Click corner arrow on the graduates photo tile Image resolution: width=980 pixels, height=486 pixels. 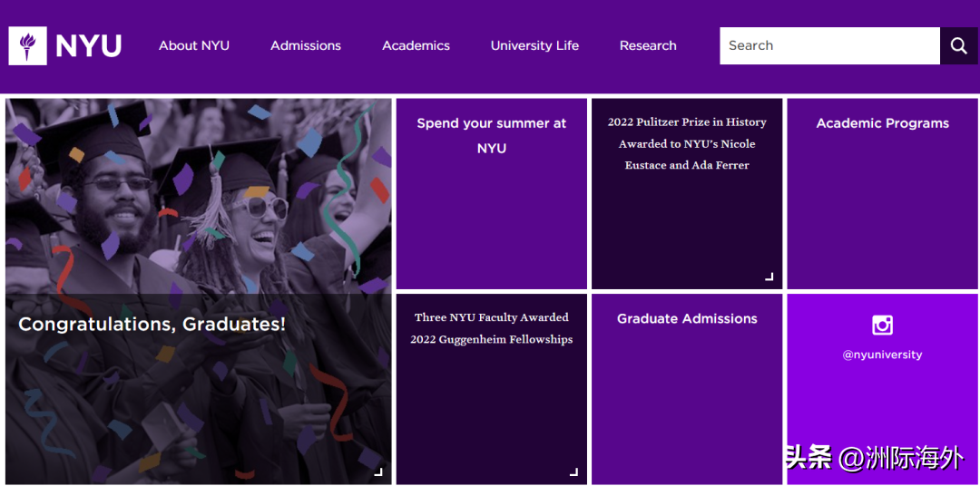(378, 471)
